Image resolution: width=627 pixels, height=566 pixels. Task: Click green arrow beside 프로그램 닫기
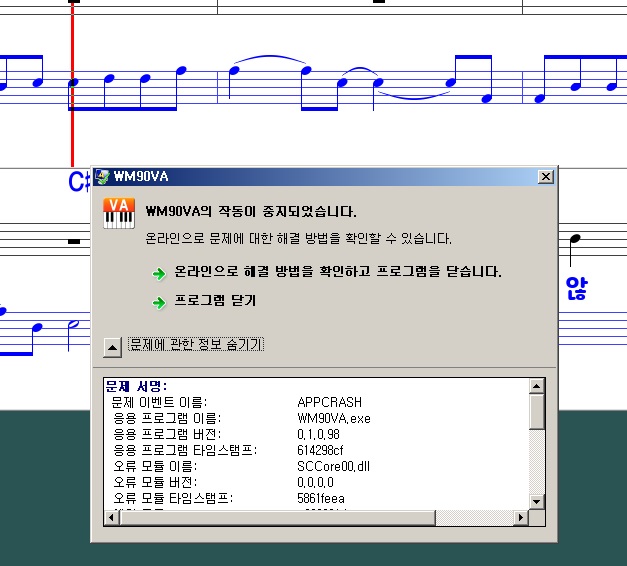pyautogui.click(x=159, y=302)
